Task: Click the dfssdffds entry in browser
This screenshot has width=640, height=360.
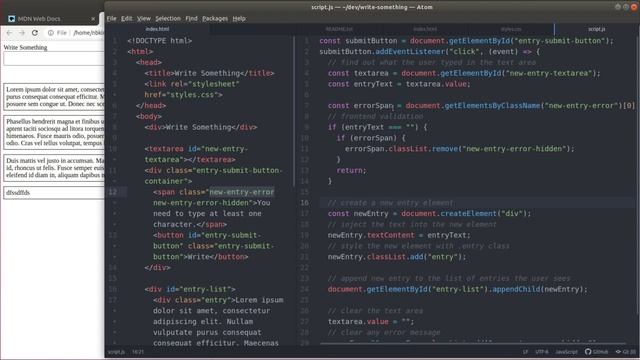Action: 54,193
